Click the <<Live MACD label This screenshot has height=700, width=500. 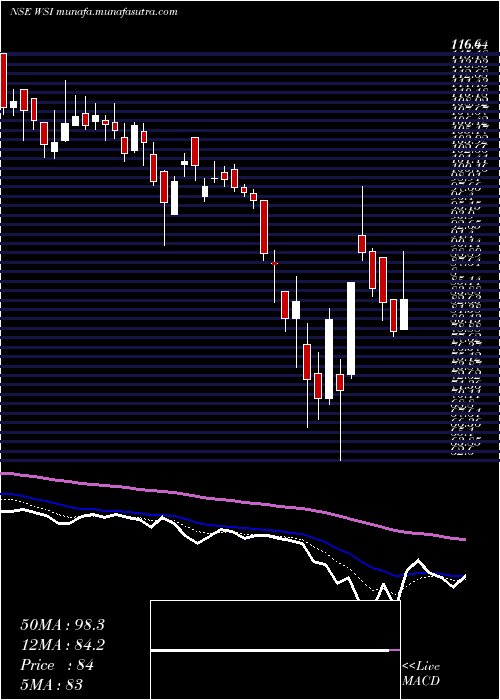421,674
